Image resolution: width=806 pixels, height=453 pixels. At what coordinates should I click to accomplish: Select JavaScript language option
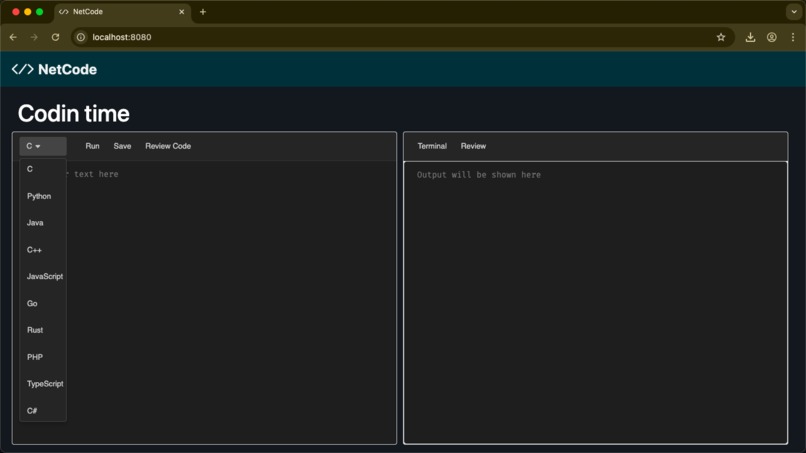pos(43,277)
